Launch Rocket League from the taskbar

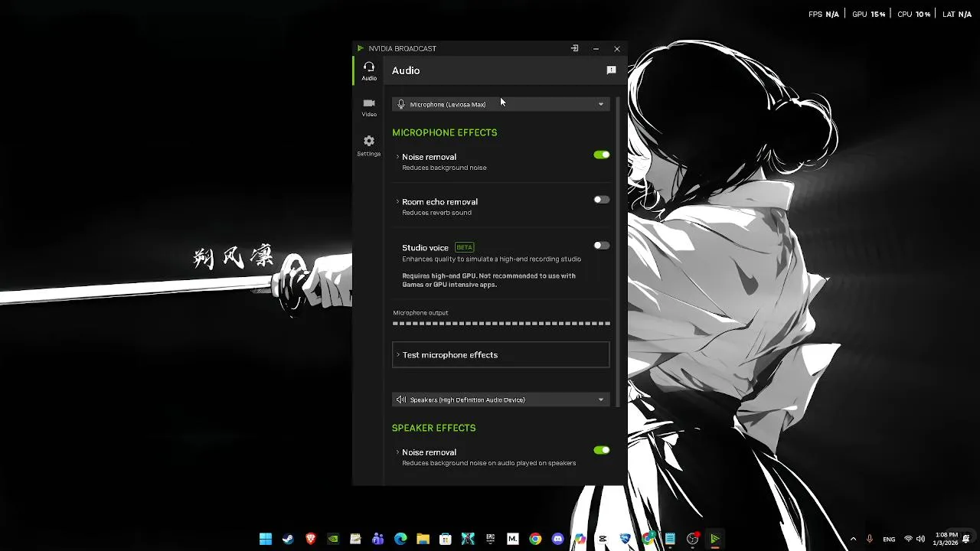[626, 539]
